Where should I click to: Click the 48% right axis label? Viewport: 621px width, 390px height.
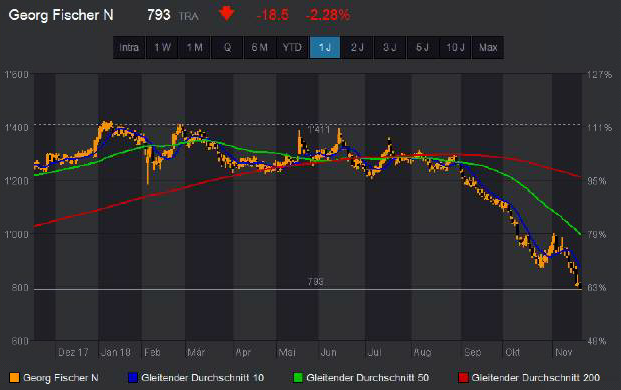(x=597, y=341)
